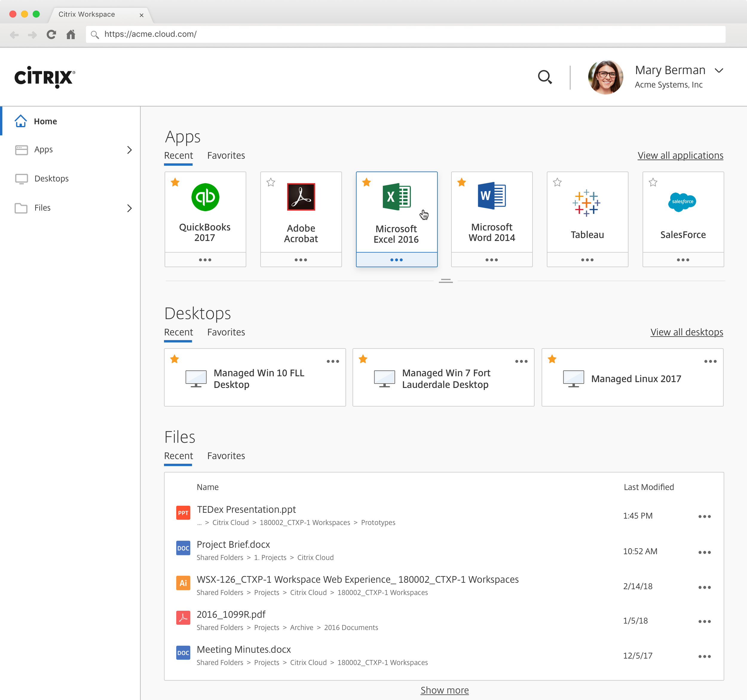The width and height of the screenshot is (747, 700).
Task: Open the QuickBooks 2017 app icon
Action: pos(205,197)
